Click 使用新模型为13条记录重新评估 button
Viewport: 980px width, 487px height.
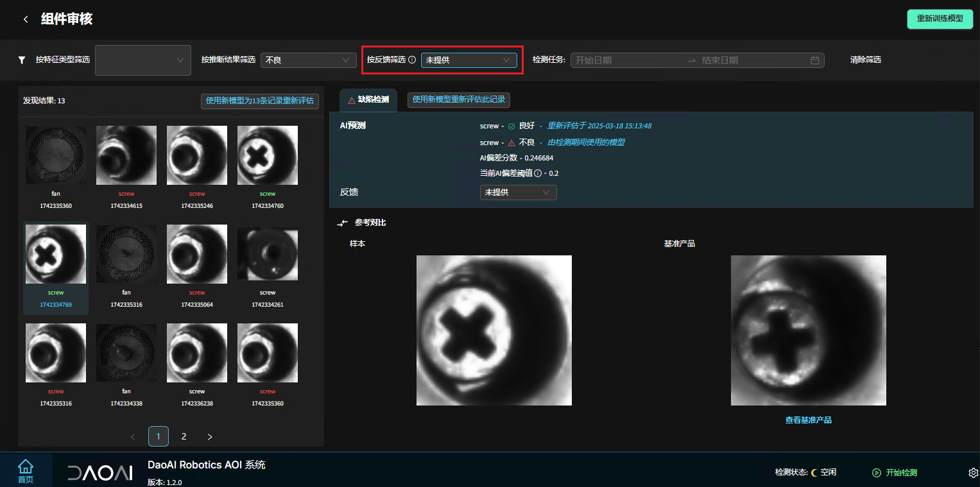[x=260, y=101]
